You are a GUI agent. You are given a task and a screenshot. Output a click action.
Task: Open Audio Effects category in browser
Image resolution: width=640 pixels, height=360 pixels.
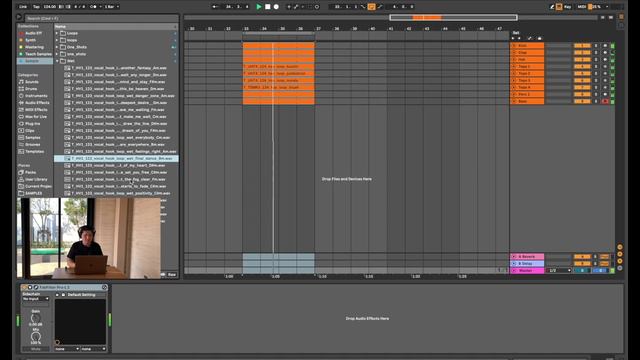[x=37, y=102]
